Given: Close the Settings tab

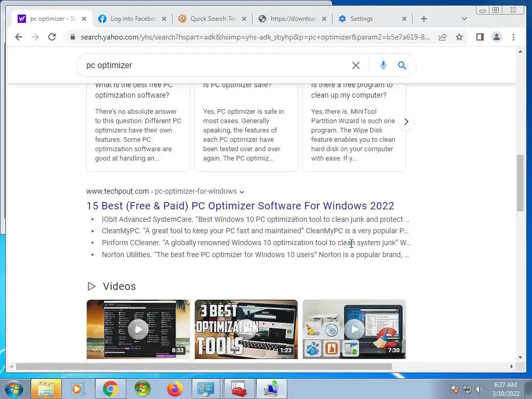Looking at the screenshot, I should [x=404, y=19].
